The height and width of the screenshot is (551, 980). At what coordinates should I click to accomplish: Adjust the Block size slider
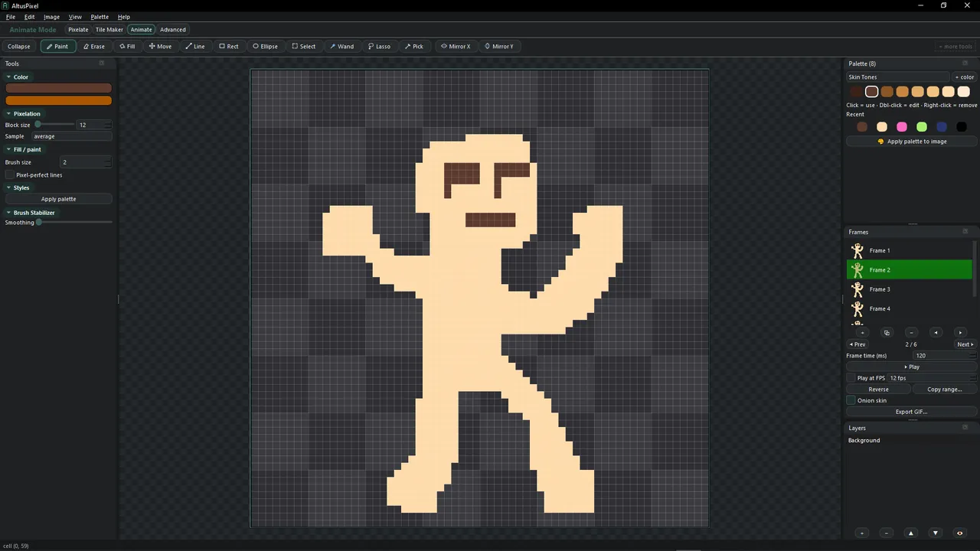tap(54, 124)
